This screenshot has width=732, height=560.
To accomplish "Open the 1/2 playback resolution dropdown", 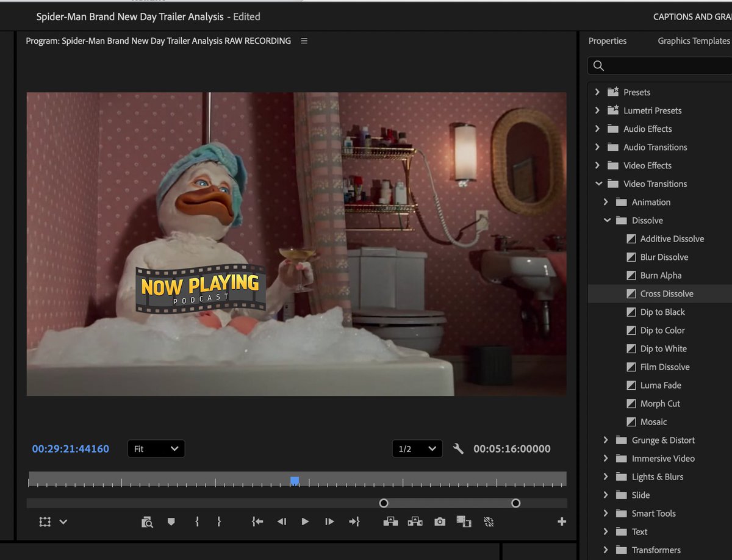I will 417,449.
